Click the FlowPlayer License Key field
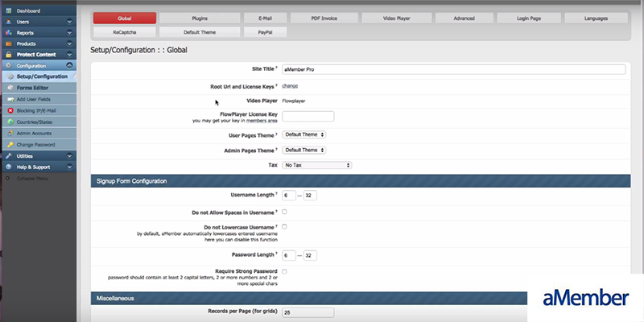The height and width of the screenshot is (322, 644). click(x=308, y=117)
